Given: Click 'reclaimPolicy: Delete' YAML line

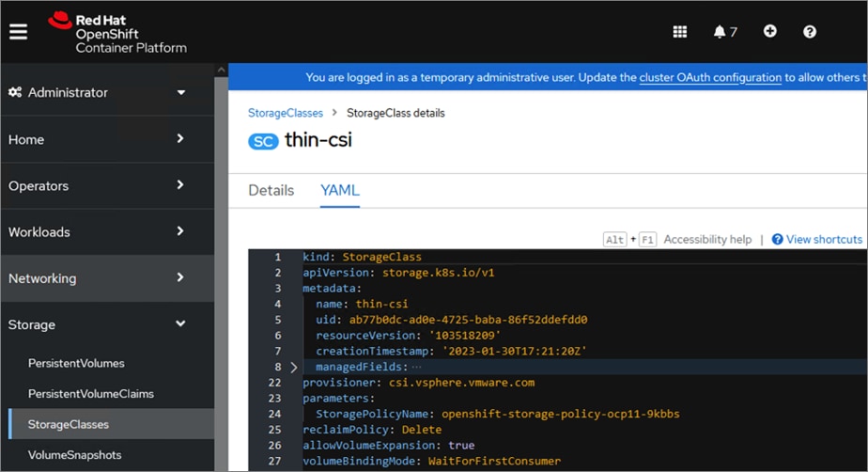Looking at the screenshot, I should click(x=372, y=430).
